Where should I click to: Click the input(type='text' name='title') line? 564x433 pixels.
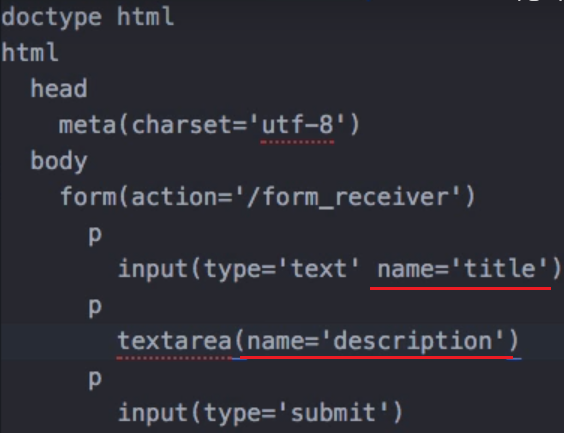pos(340,269)
